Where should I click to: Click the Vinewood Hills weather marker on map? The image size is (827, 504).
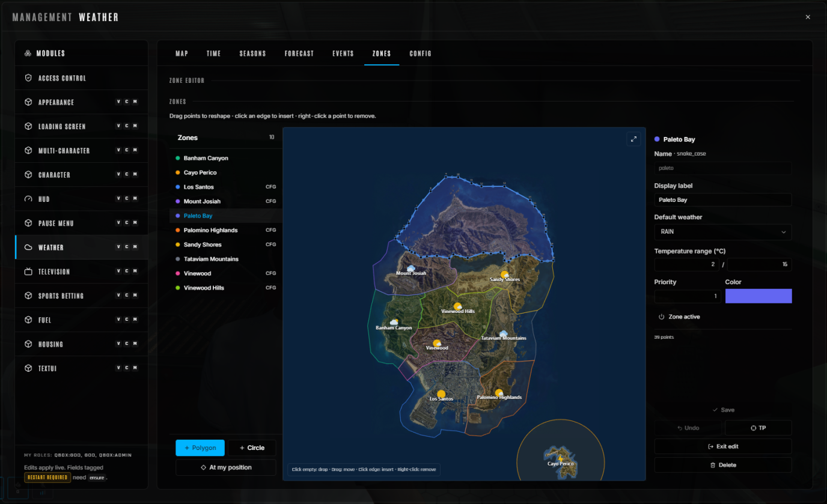click(x=457, y=306)
